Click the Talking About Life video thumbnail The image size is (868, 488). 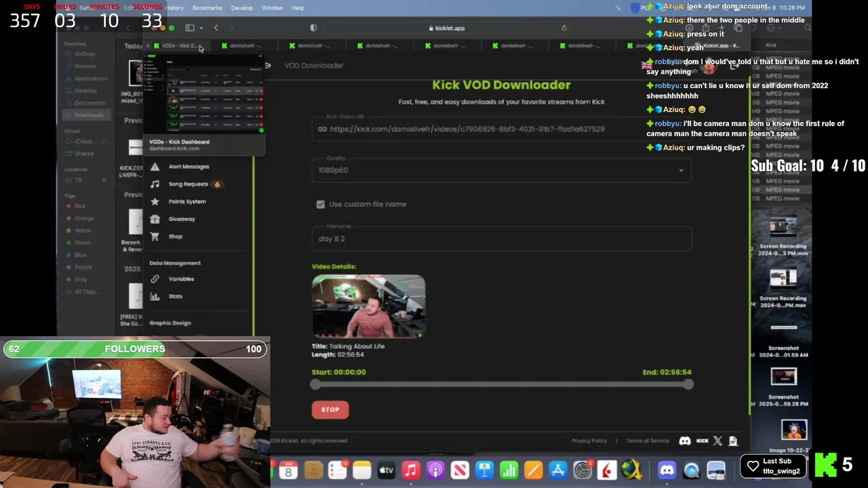[369, 306]
